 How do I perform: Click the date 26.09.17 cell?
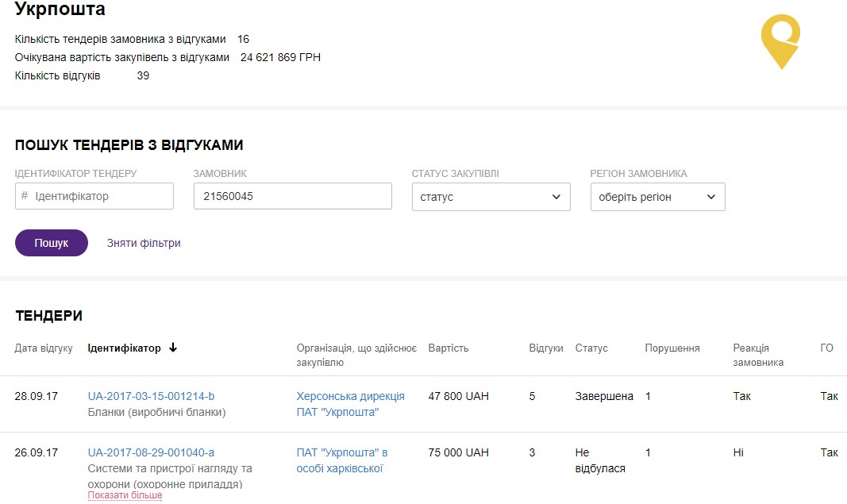pyautogui.click(x=37, y=452)
